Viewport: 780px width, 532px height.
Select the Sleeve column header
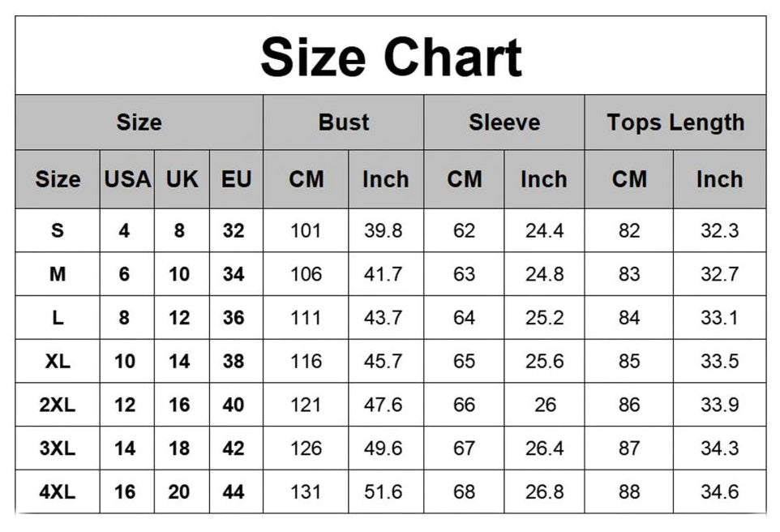(x=504, y=122)
